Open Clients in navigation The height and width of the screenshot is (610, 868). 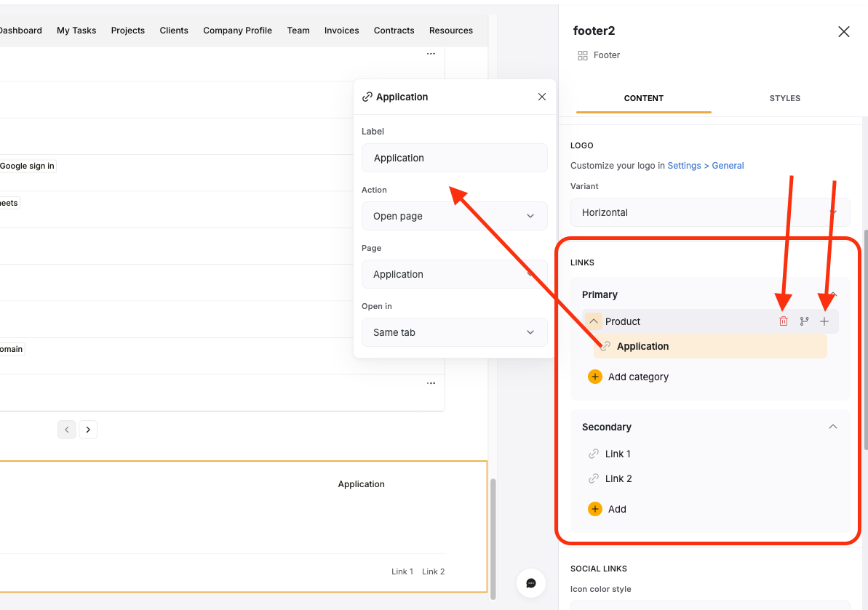(174, 31)
